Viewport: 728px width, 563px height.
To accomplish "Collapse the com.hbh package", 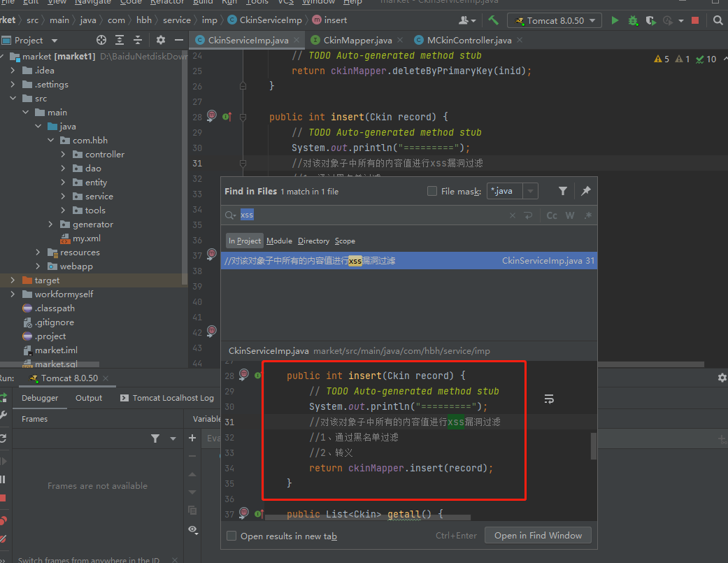I will 50,140.
